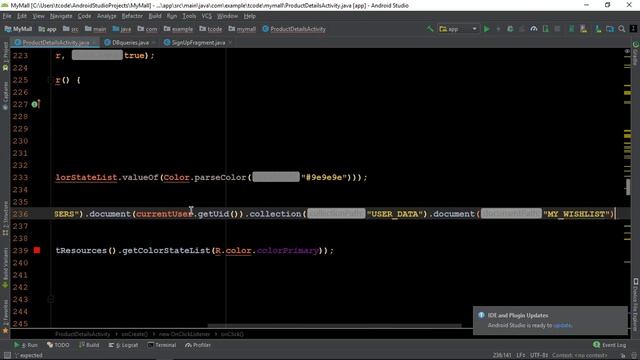Open the Build tool window
The height and width of the screenshot is (360, 640).
[89, 345]
